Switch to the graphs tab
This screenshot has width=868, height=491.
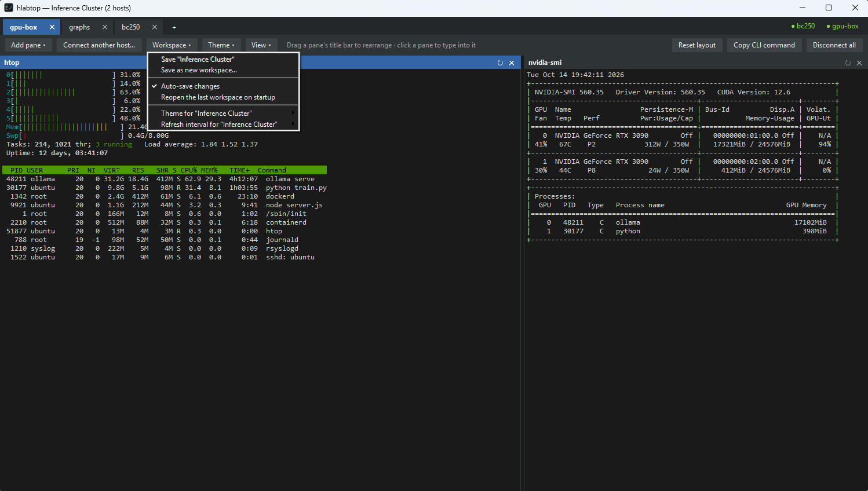pos(79,27)
